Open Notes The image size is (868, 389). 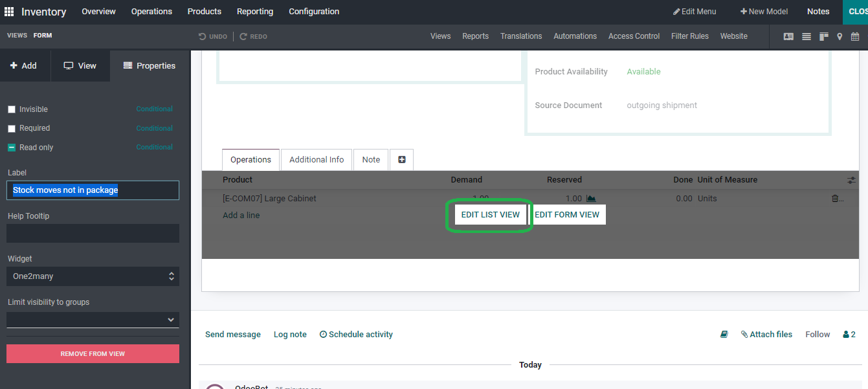tap(818, 12)
